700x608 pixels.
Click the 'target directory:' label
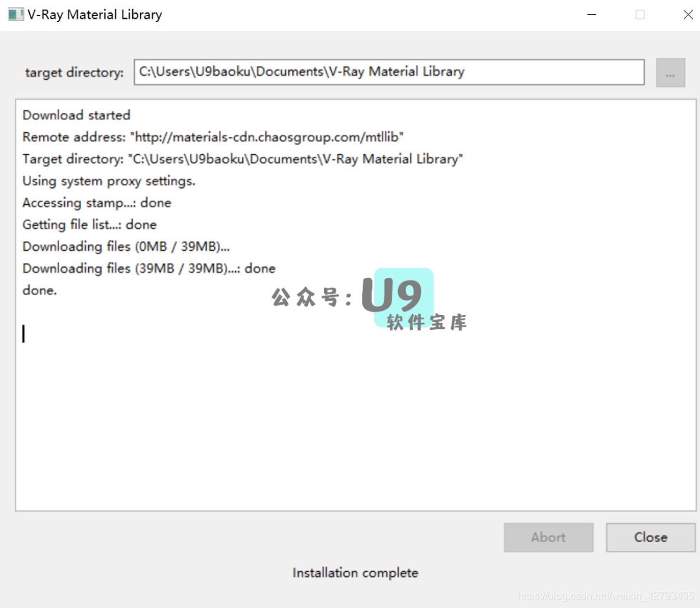pos(74,73)
